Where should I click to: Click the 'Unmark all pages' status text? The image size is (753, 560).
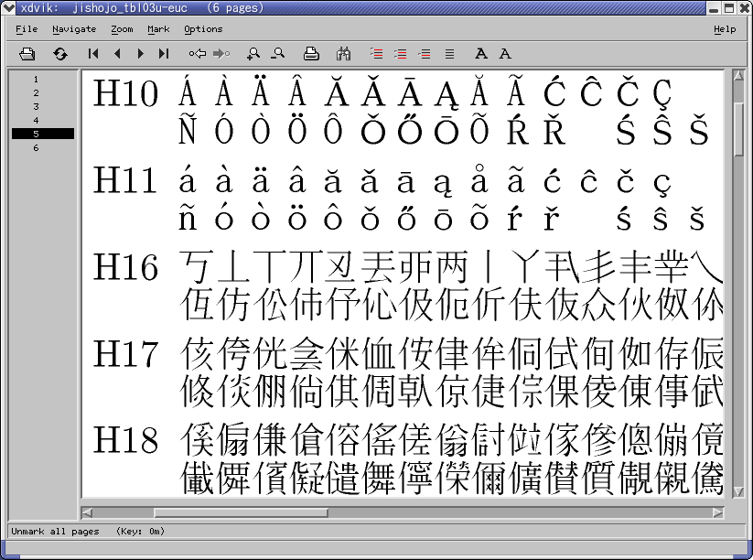(55, 532)
